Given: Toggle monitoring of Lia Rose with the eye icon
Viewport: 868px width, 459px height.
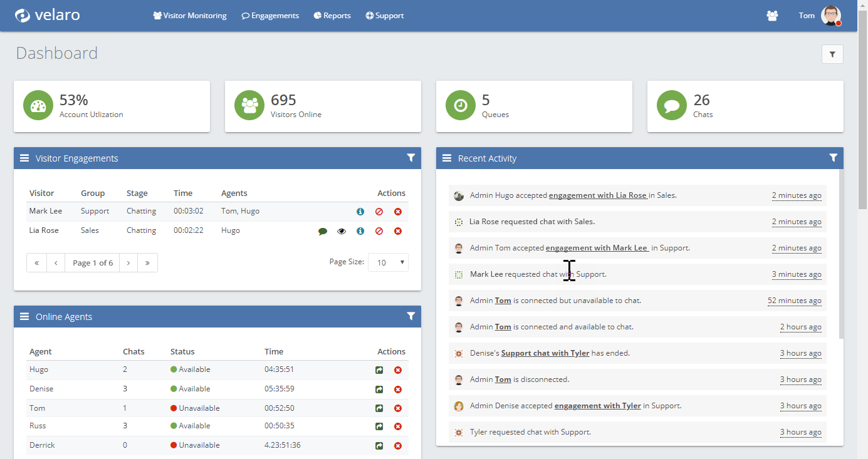Looking at the screenshot, I should (x=341, y=230).
